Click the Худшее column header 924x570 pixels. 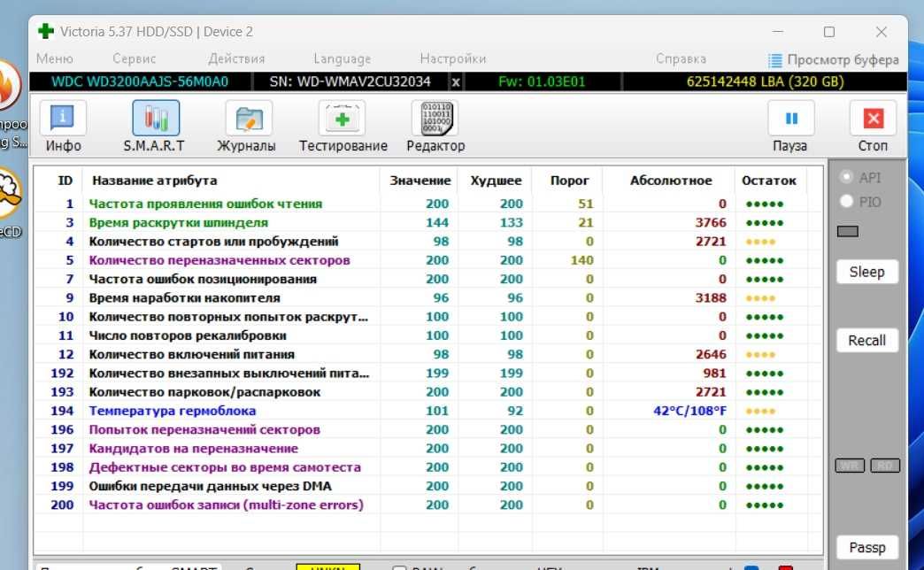[496, 181]
